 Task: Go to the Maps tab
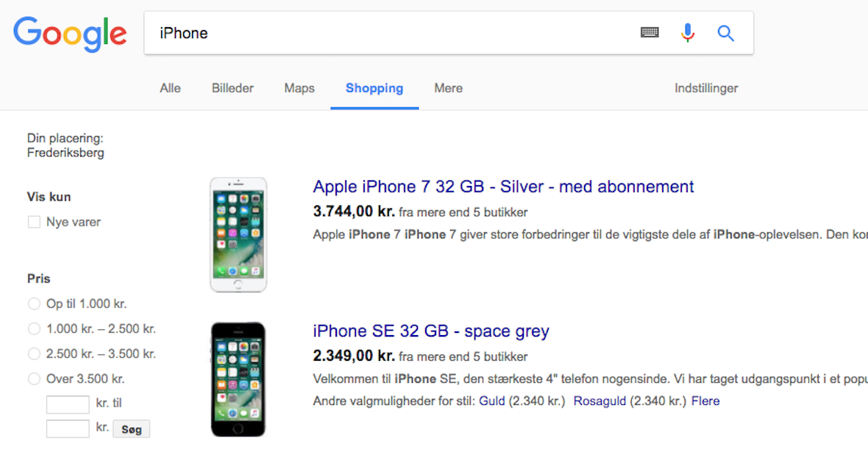(299, 88)
